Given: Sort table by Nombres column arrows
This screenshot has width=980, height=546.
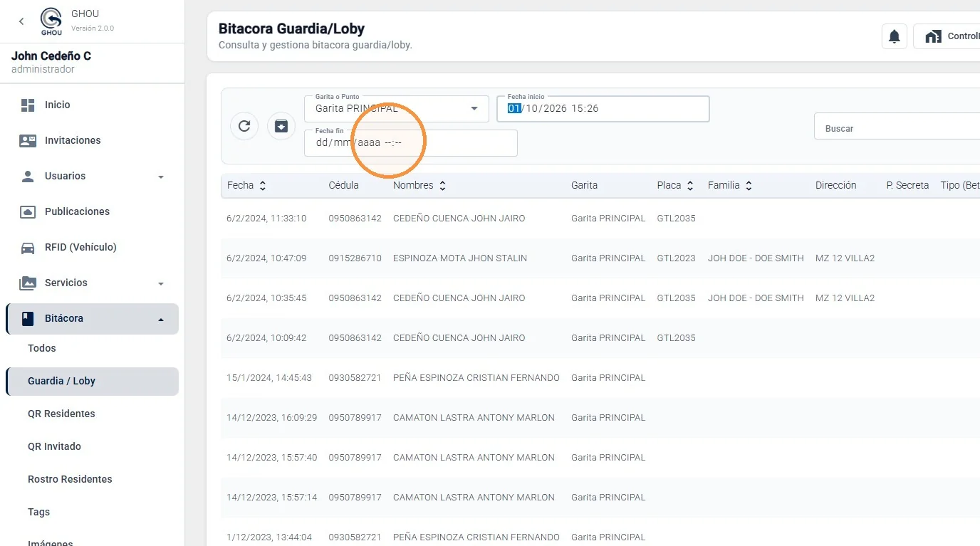Looking at the screenshot, I should coord(442,185).
